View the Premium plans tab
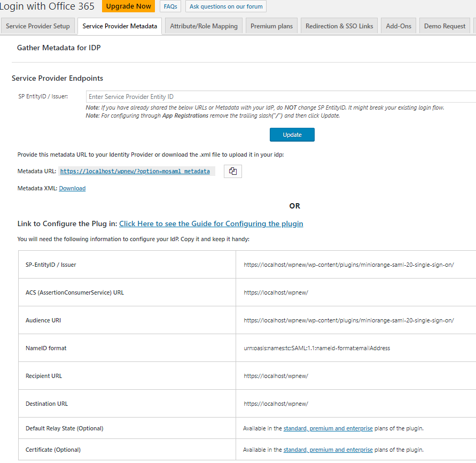Screen dimensions: 476x463 [271, 26]
